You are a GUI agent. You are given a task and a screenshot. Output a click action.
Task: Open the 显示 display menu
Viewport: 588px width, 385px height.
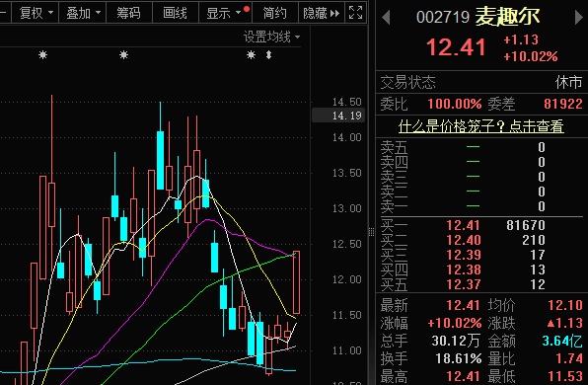pyautogui.click(x=223, y=13)
